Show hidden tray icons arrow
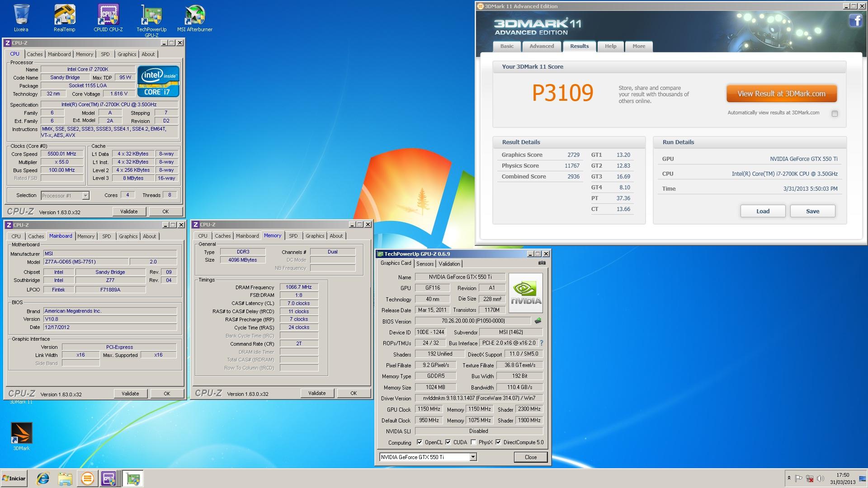This screenshot has width=868, height=488. pos(789,478)
